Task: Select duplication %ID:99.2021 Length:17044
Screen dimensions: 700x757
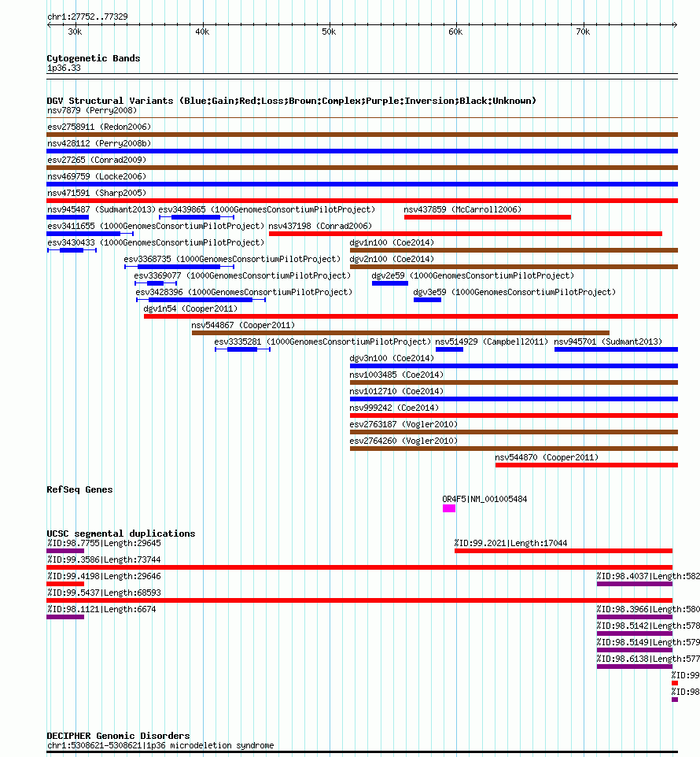Action: (x=511, y=543)
